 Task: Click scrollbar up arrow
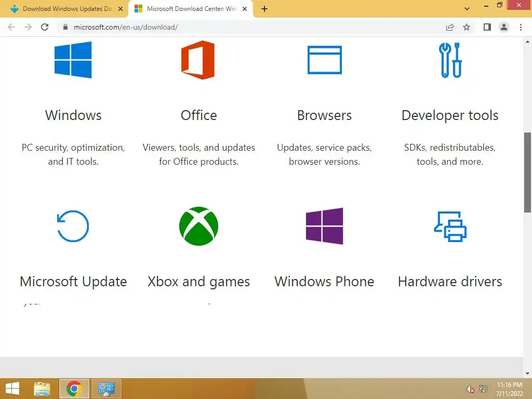pyautogui.click(x=527, y=42)
